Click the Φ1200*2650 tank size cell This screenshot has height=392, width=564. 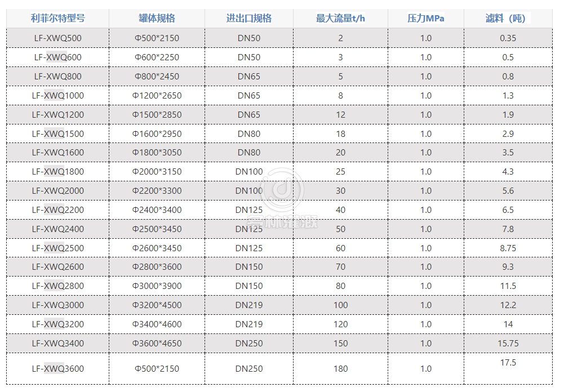pos(157,96)
